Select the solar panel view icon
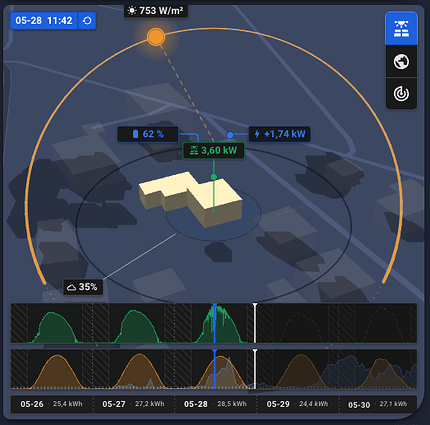The image size is (430, 425). (x=401, y=29)
